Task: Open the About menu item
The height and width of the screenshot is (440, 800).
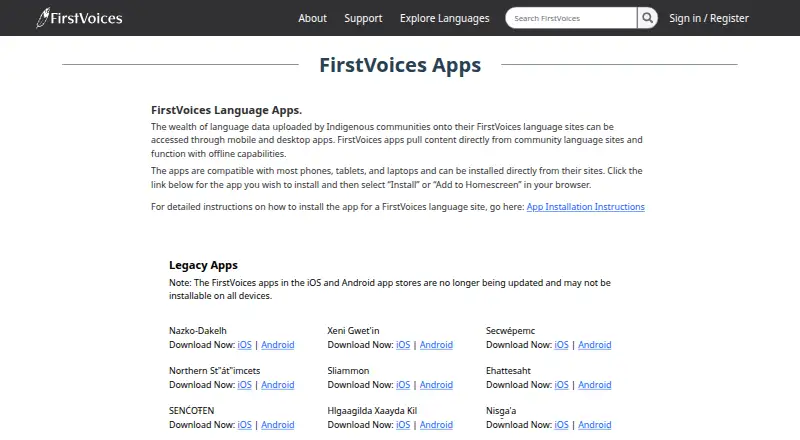Action: (312, 18)
